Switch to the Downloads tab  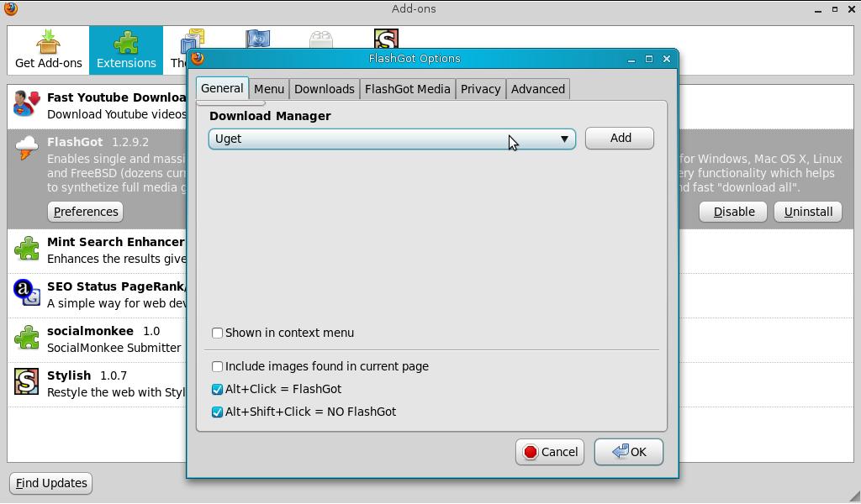325,88
